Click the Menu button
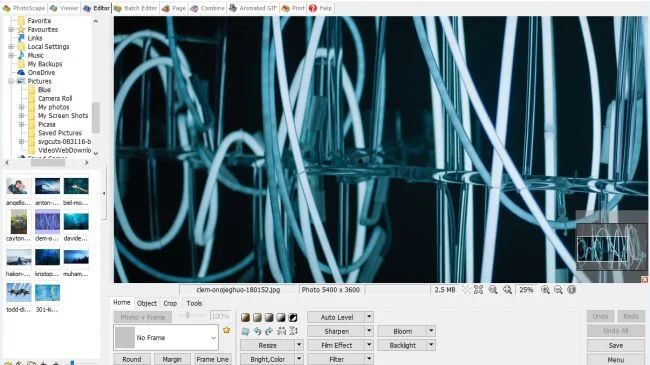Viewport: 650px width, 365px height. coord(616,359)
